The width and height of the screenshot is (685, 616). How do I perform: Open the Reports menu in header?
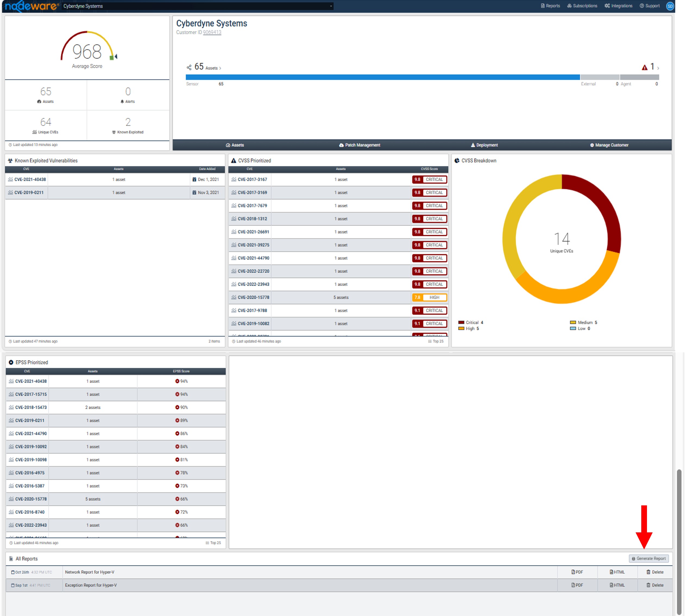coord(550,6)
